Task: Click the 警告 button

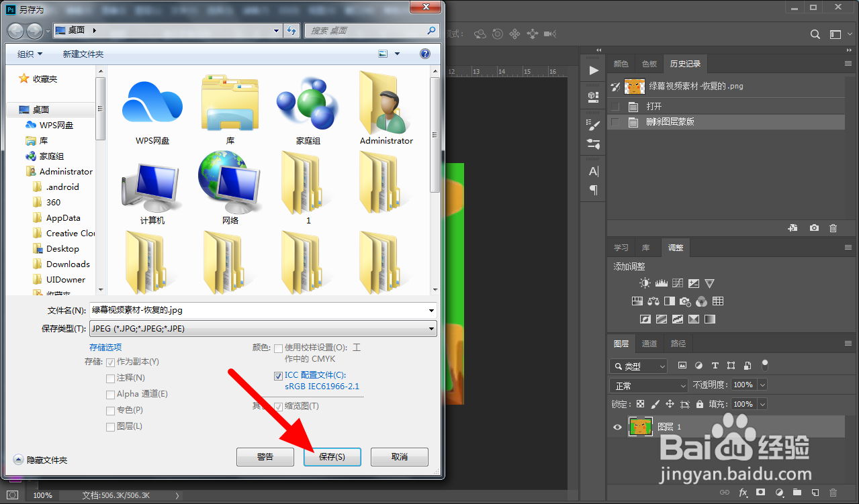Action: pos(265,457)
